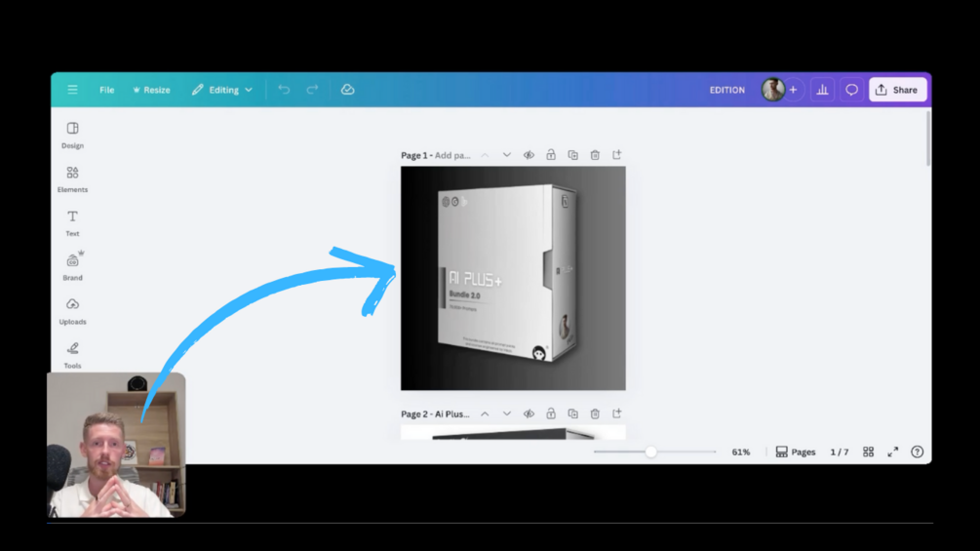Duplicate Page 2
This screenshot has width=980, height=551.
[572, 413]
